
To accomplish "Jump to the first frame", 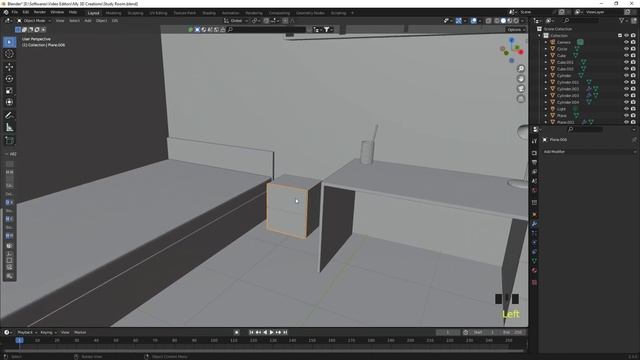I will point(251,332).
